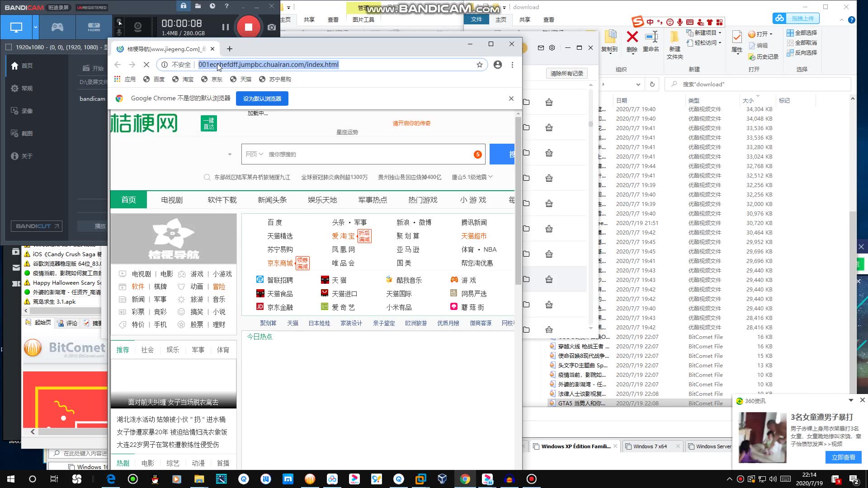The image size is (868, 488).
Task: Expand 轻松访问 dropdown in Explorer
Action: (x=704, y=42)
